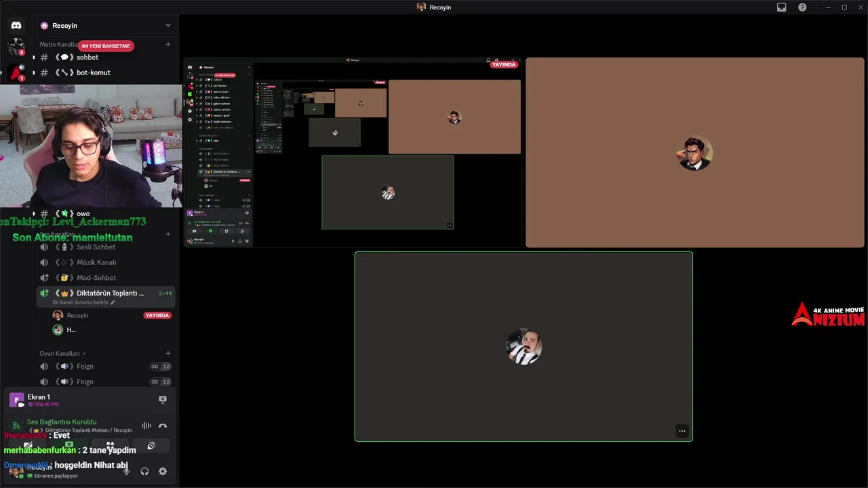Open more options on speaking participant tile
Viewport: 868px width, 488px height.
682,431
